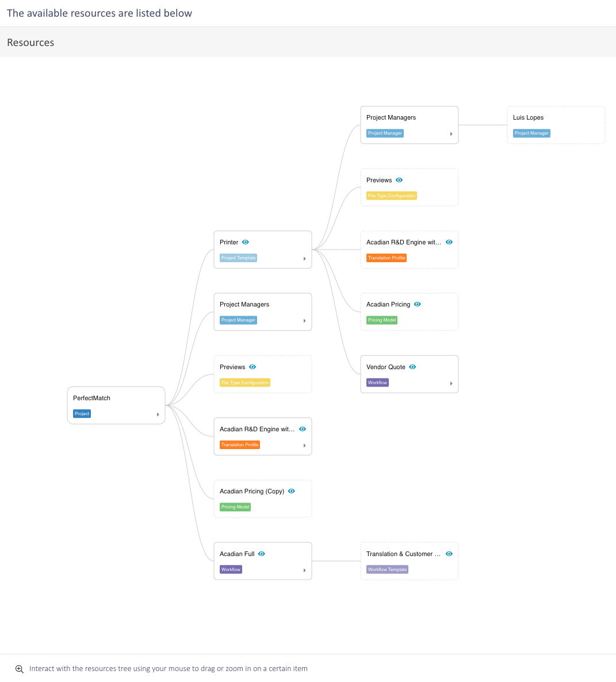Click eye icon beside Acadian Full
Viewport: 616px width, 682px height.
(x=262, y=554)
